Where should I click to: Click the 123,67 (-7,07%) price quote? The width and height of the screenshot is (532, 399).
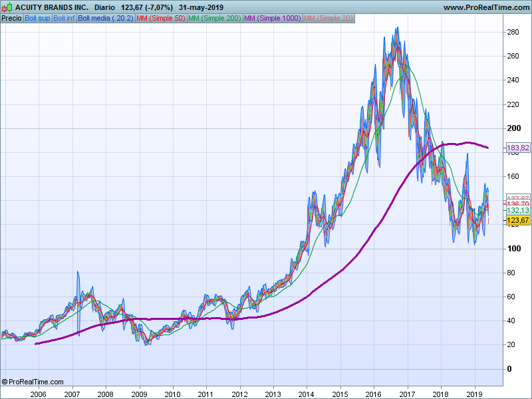147,7
